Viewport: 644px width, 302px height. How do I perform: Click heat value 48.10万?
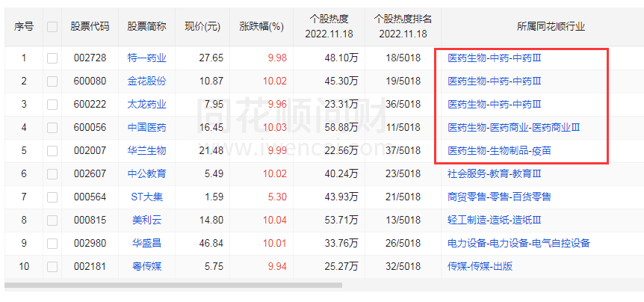[x=341, y=58]
